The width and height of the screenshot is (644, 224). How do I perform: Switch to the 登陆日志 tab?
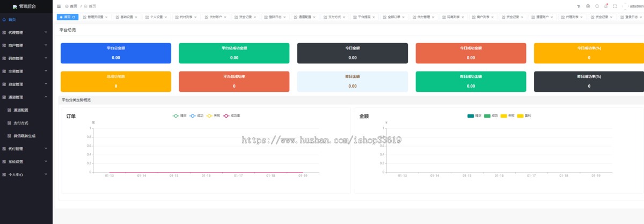(275, 17)
